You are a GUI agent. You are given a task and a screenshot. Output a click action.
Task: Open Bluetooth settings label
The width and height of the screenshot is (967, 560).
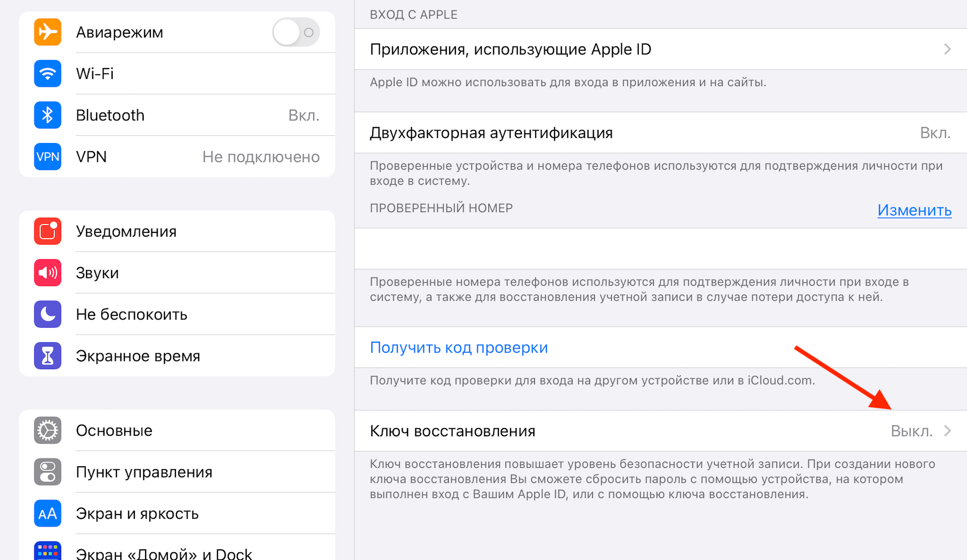[110, 115]
